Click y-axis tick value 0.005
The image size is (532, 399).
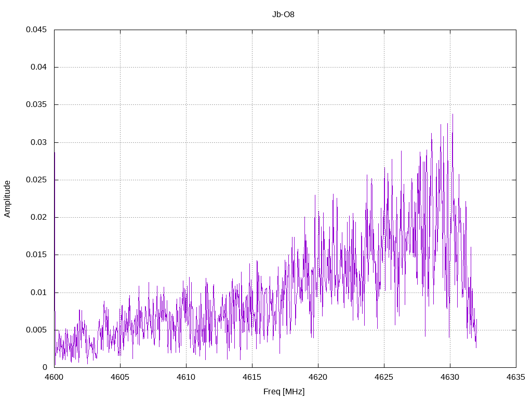[36, 330]
